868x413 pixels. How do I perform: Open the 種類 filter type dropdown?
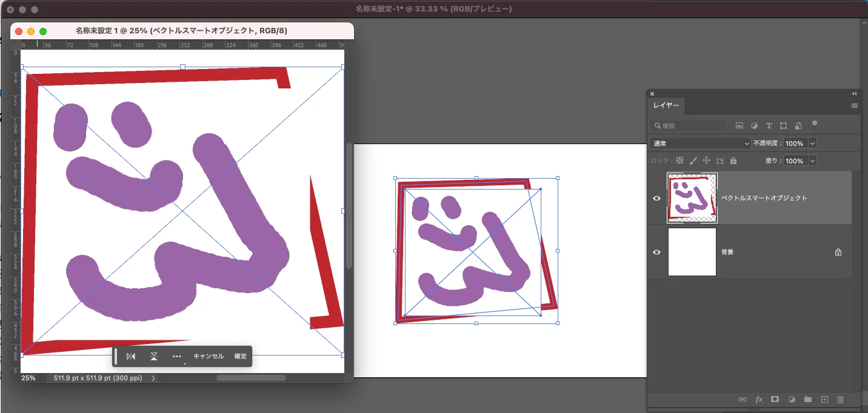click(x=687, y=126)
